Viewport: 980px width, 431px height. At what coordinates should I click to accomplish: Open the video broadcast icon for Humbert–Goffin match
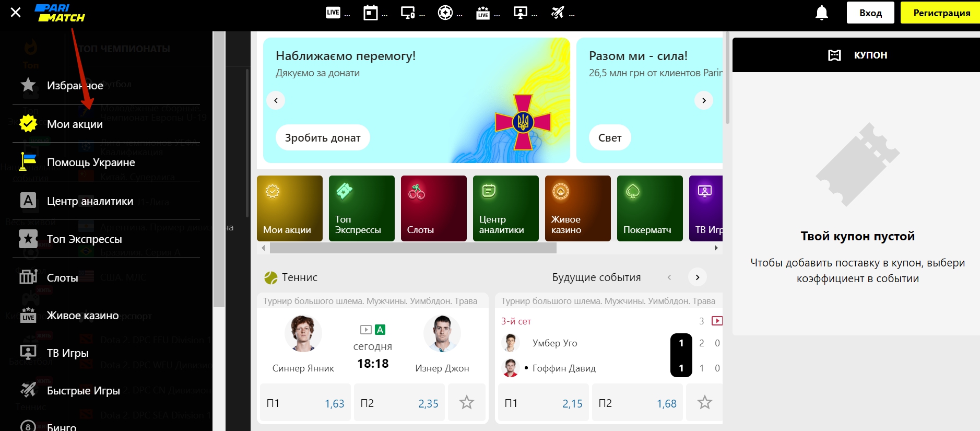click(717, 321)
